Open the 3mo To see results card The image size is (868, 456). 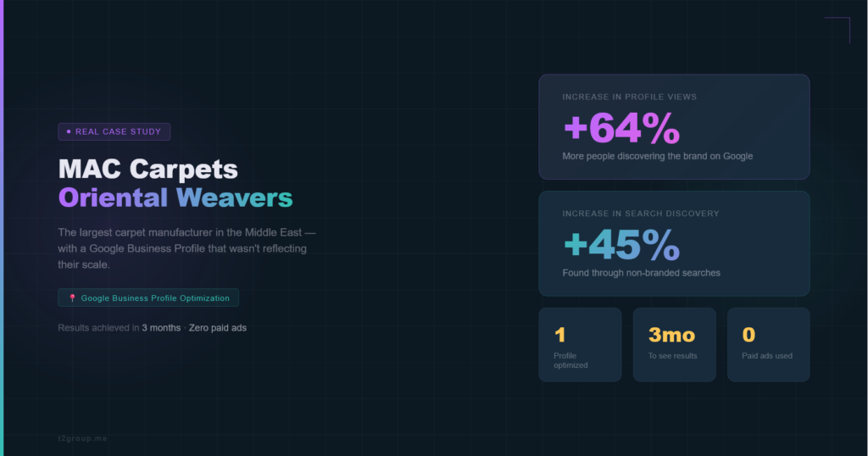674,344
